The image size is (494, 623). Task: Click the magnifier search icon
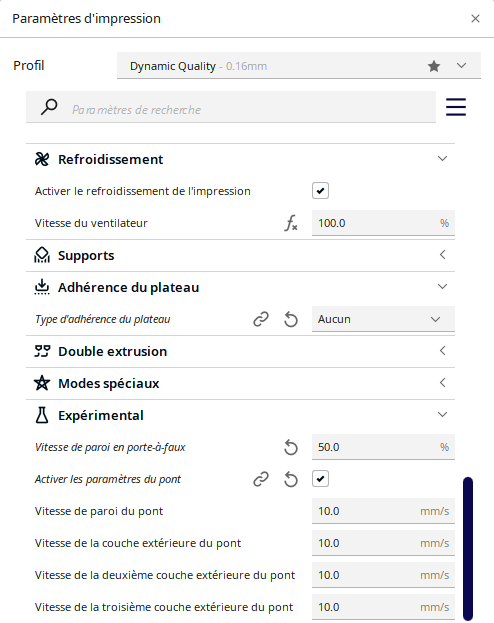49,107
